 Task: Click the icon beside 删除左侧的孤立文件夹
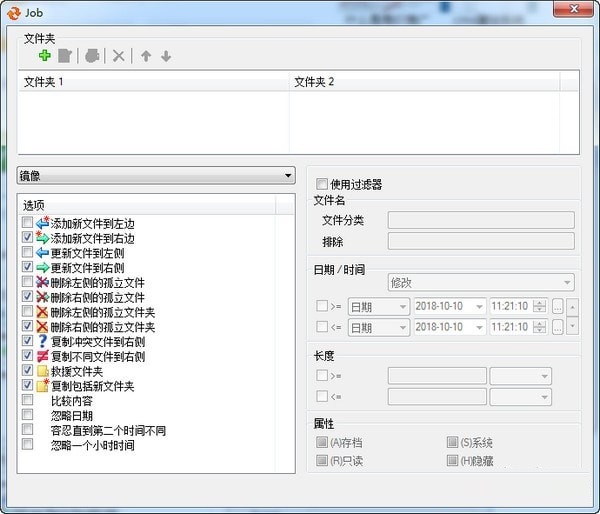42,312
